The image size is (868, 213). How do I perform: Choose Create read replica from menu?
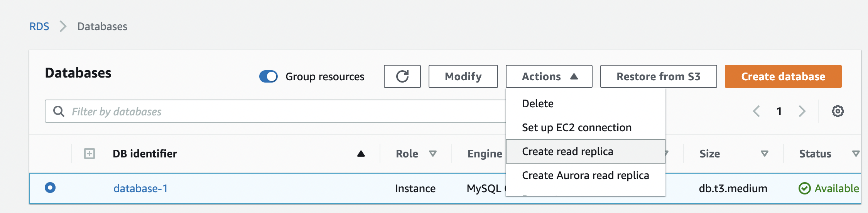pos(567,151)
